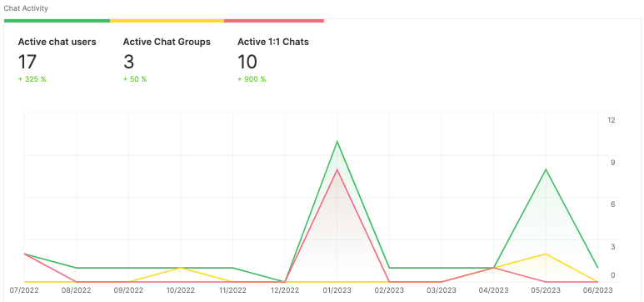644x302 pixels.
Task: Click the '08/2022' x-axis label
Action: click(x=77, y=290)
